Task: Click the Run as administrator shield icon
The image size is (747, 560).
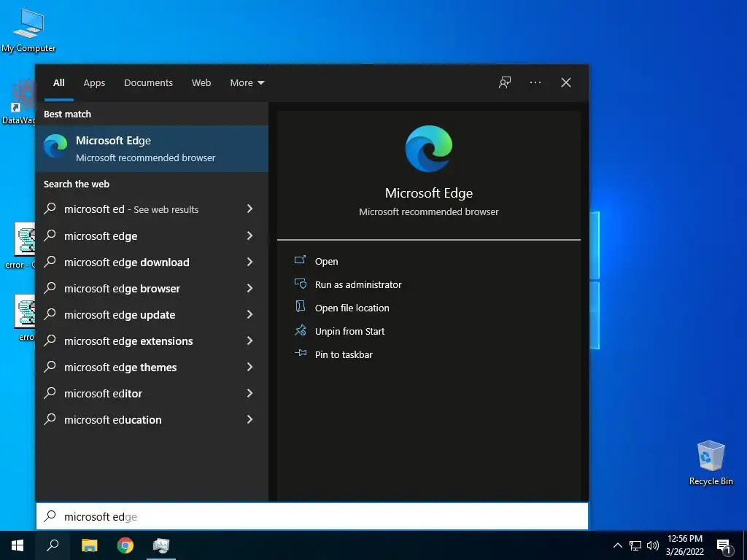Action: pyautogui.click(x=300, y=284)
